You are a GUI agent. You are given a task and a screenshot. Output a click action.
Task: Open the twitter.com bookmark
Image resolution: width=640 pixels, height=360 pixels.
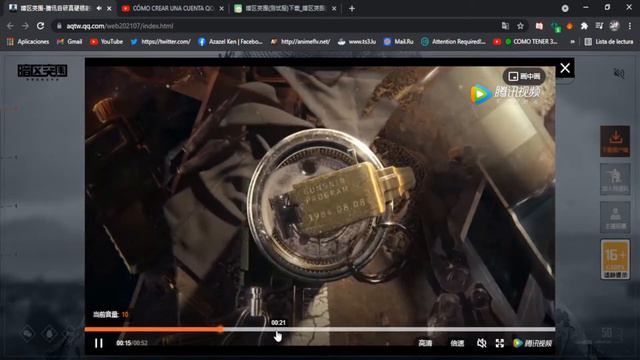[161, 42]
